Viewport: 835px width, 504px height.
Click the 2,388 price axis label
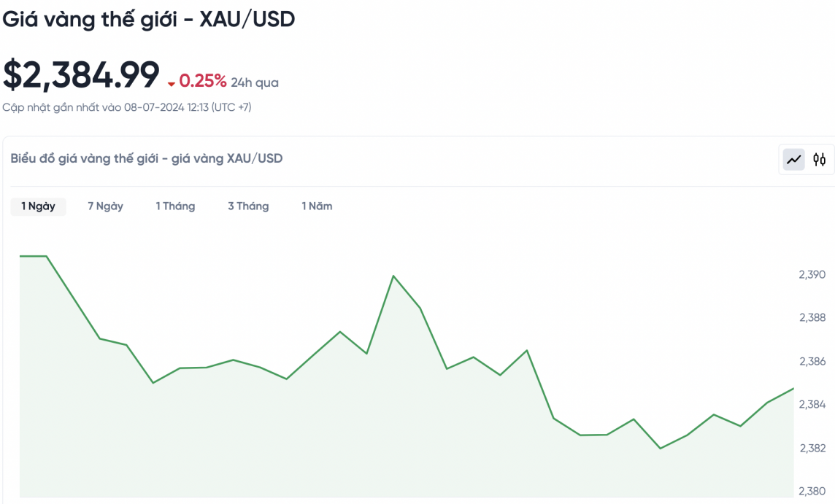(x=812, y=318)
